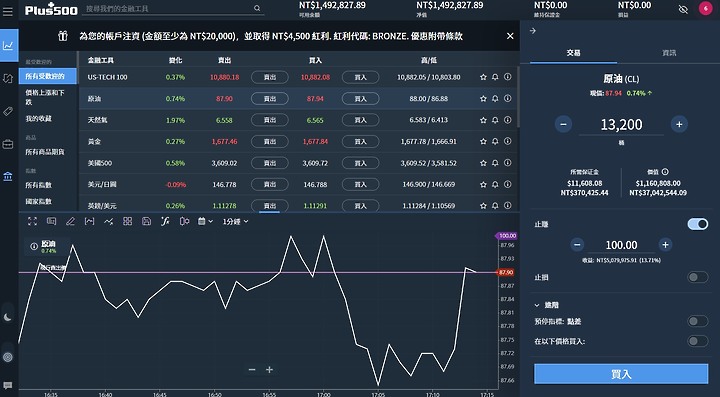Open the pink notifications badge
Screen dimensions: 720x397
point(705,9)
